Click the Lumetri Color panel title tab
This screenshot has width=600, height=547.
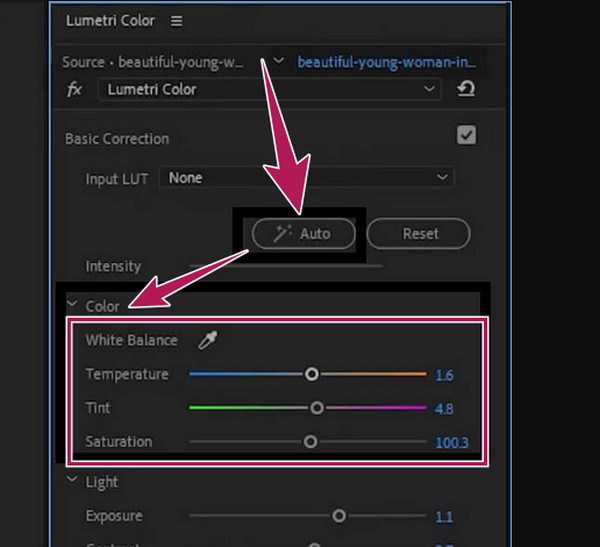[x=110, y=21]
